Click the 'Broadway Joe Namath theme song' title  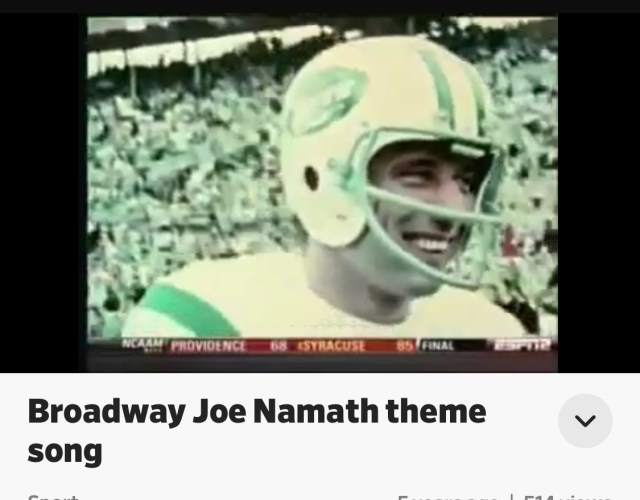pyautogui.click(x=257, y=431)
